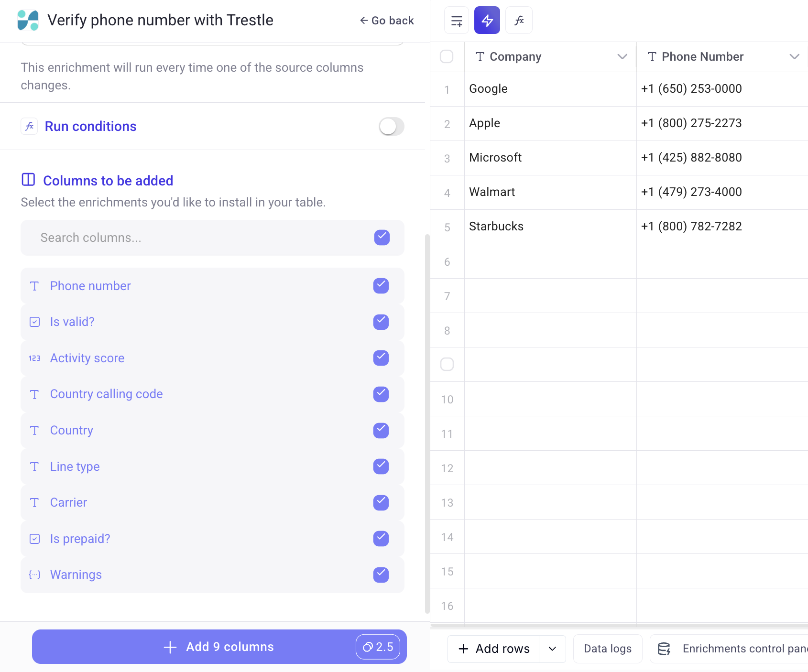Toggle the Run conditions switch
Screen dimensions: 808x672
(x=391, y=127)
